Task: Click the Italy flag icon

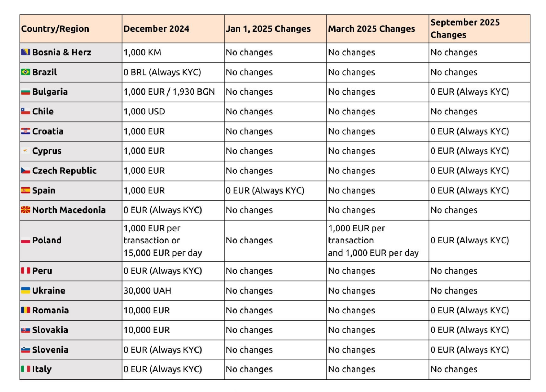Action: click(x=25, y=369)
